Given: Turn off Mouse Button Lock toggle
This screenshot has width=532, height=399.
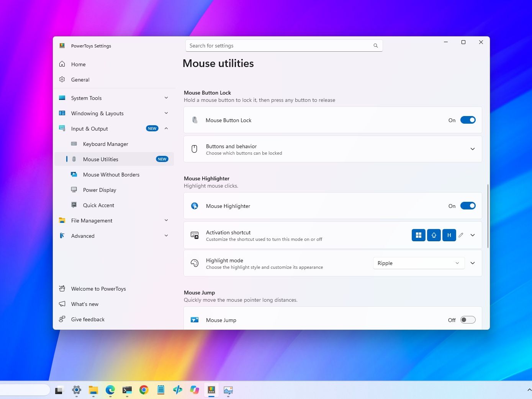Looking at the screenshot, I should [468, 120].
